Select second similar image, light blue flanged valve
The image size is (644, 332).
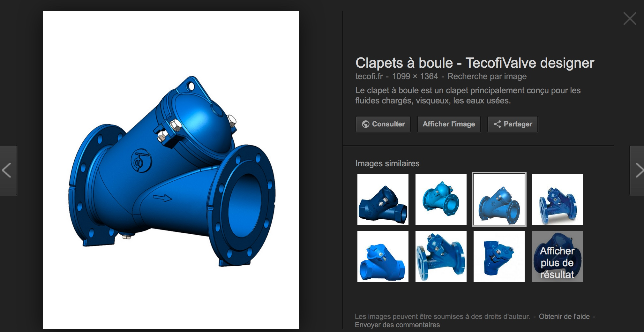(441, 199)
